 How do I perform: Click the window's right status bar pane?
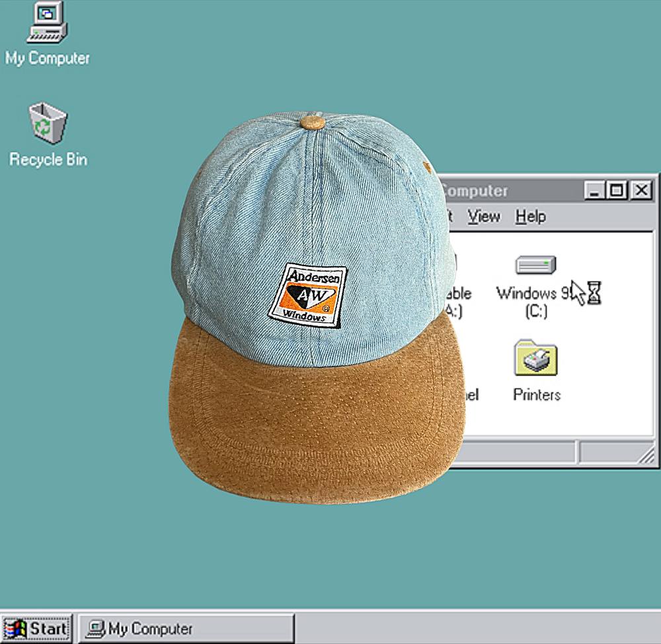[x=608, y=452]
